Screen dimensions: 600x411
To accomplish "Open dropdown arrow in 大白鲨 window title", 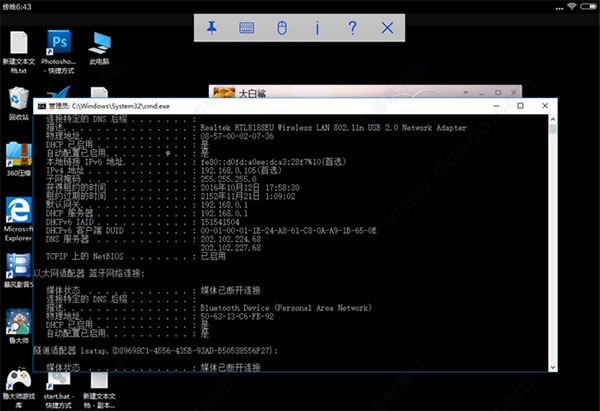I will pyautogui.click(x=466, y=92).
